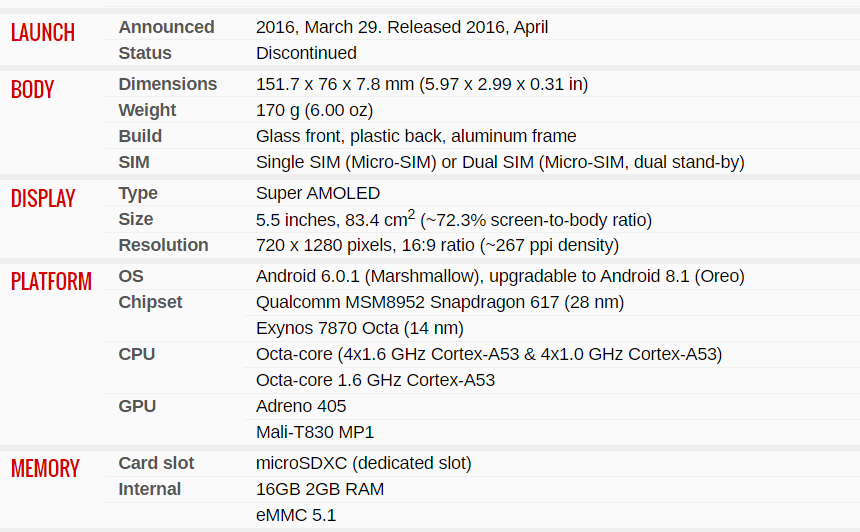Select the PLATFORM section heading
Image resolution: width=860 pixels, height=532 pixels.
52,281
